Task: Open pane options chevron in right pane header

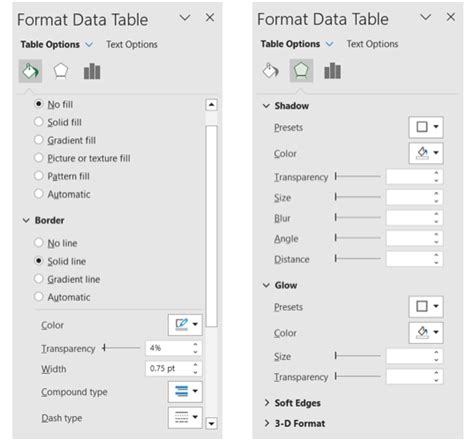Action: pos(426,17)
